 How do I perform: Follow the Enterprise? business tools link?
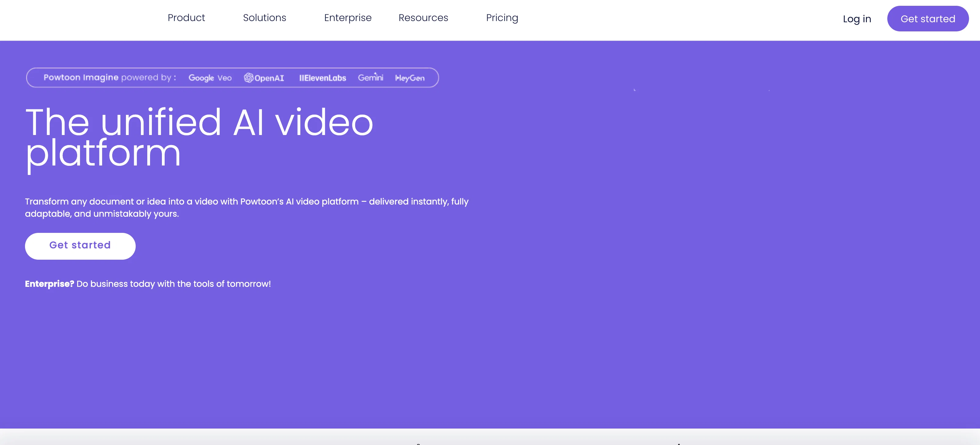click(148, 284)
